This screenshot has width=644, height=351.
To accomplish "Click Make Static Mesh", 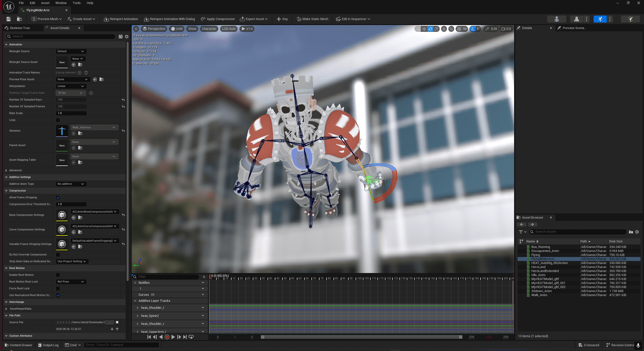I will (x=312, y=19).
